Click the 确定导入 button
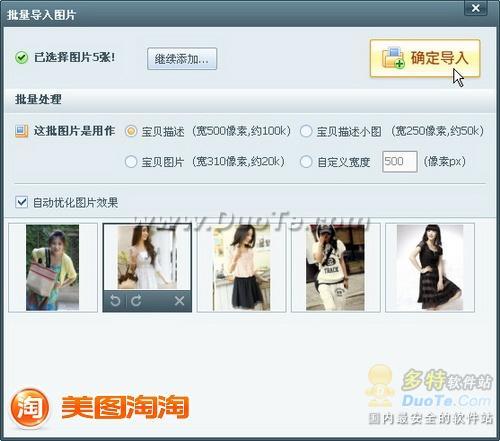Screen dimensions: 500x441 (425, 58)
